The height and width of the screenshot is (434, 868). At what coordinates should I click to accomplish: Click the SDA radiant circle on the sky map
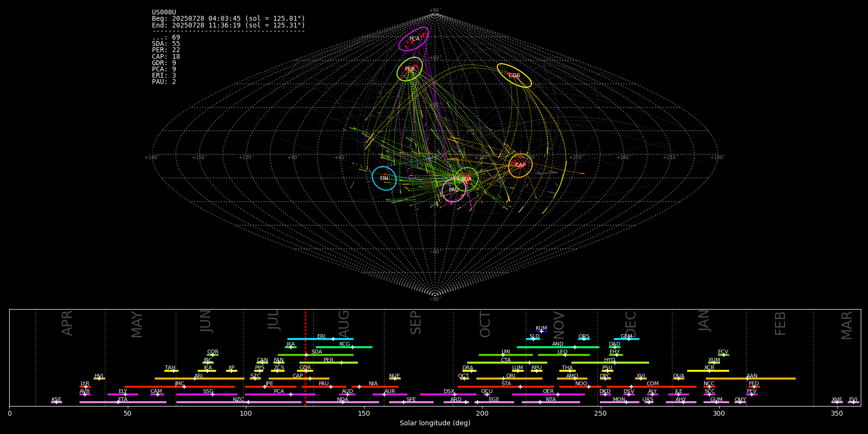[x=466, y=179]
